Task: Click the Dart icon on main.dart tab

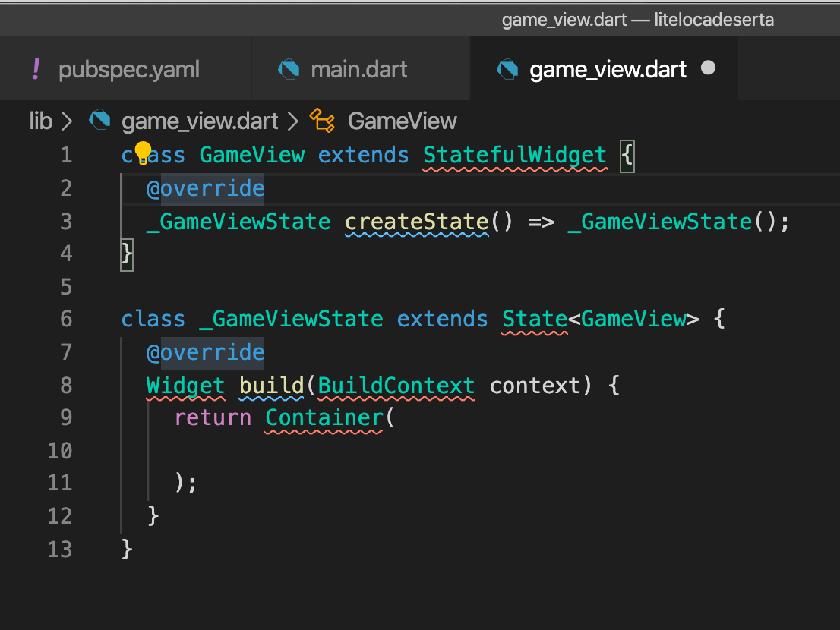Action: coord(289,70)
